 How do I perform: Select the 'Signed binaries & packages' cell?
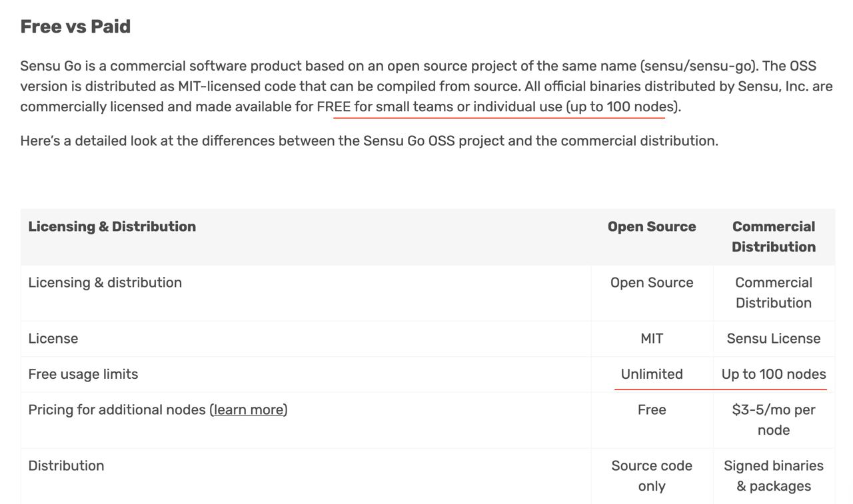[x=774, y=476]
